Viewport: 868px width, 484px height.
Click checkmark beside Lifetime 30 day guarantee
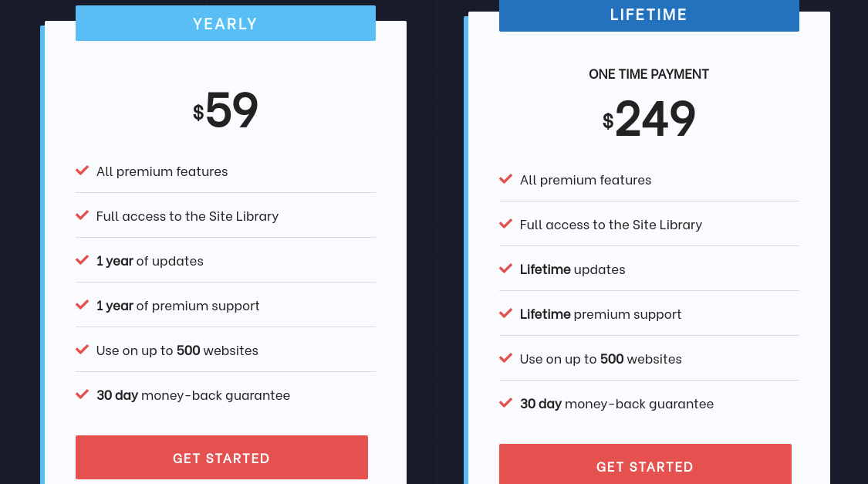click(506, 403)
